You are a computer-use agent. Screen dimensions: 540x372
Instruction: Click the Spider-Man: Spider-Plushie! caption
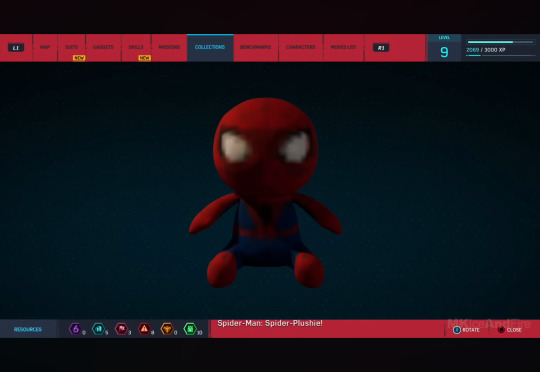[x=270, y=323]
